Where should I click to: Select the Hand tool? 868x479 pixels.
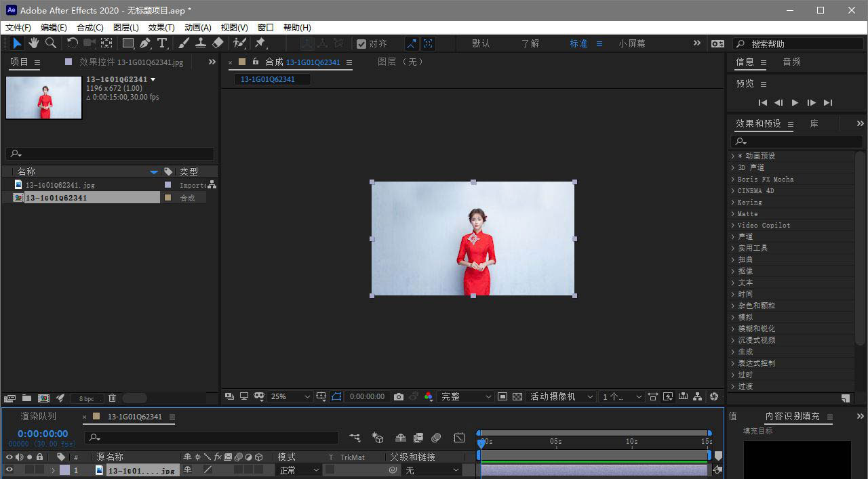[x=33, y=43]
